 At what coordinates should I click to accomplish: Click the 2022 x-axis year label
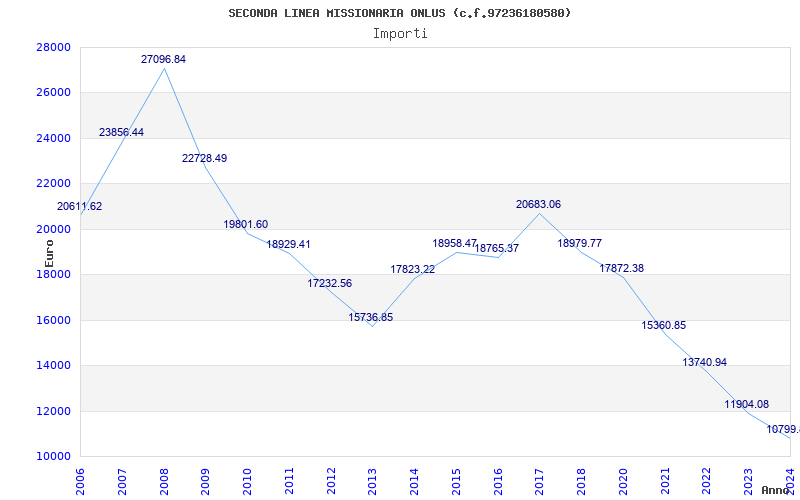pos(707,481)
